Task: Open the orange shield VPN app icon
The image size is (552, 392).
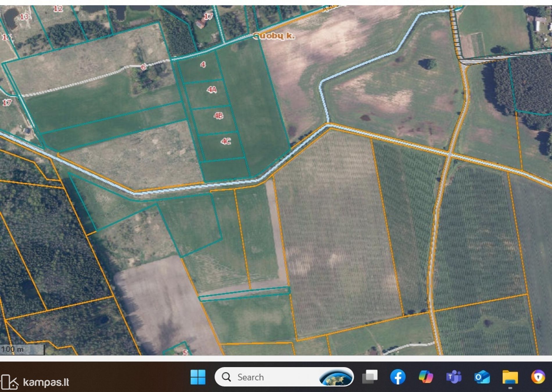Action: [x=538, y=377]
